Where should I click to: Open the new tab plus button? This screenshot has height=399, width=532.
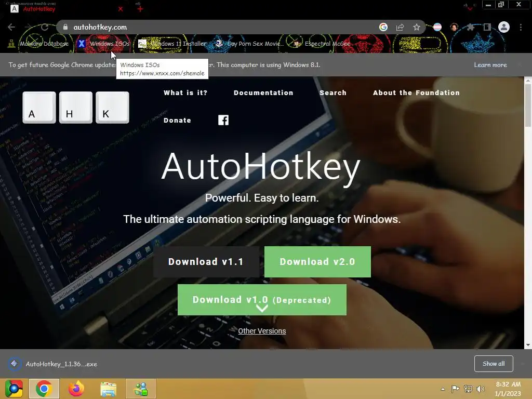tap(140, 9)
